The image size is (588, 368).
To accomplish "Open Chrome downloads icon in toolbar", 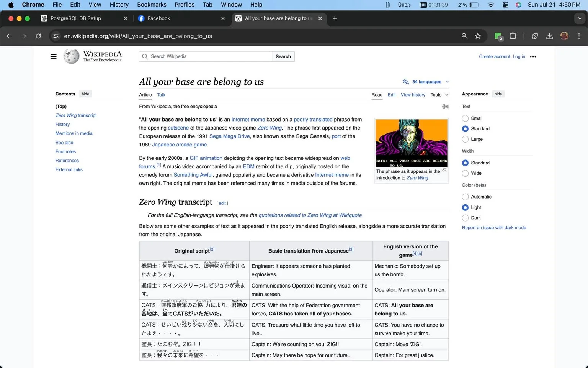I will click(549, 36).
